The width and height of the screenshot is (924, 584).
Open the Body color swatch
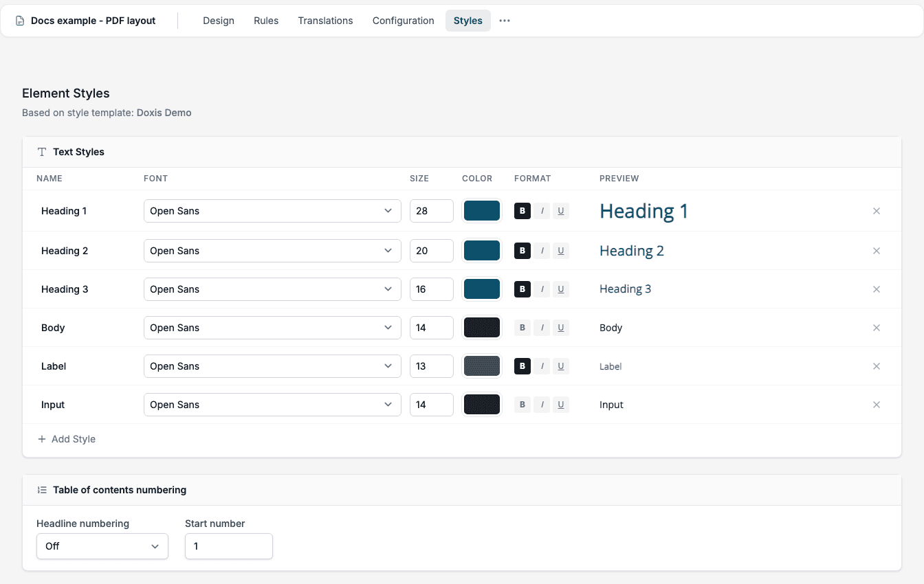[x=482, y=328]
